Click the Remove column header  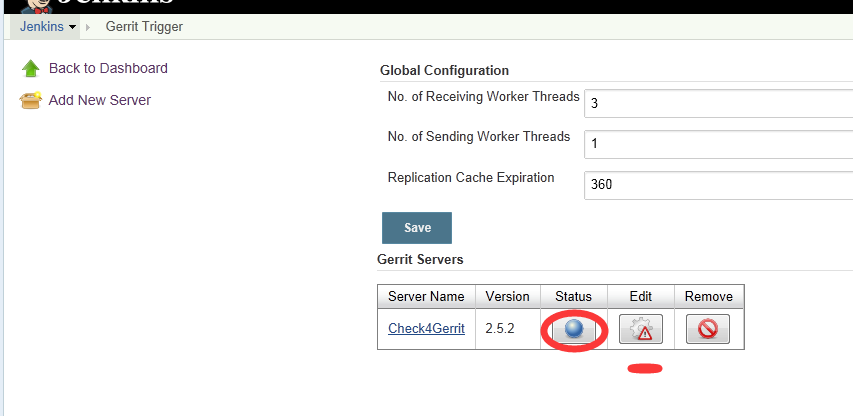coord(709,296)
